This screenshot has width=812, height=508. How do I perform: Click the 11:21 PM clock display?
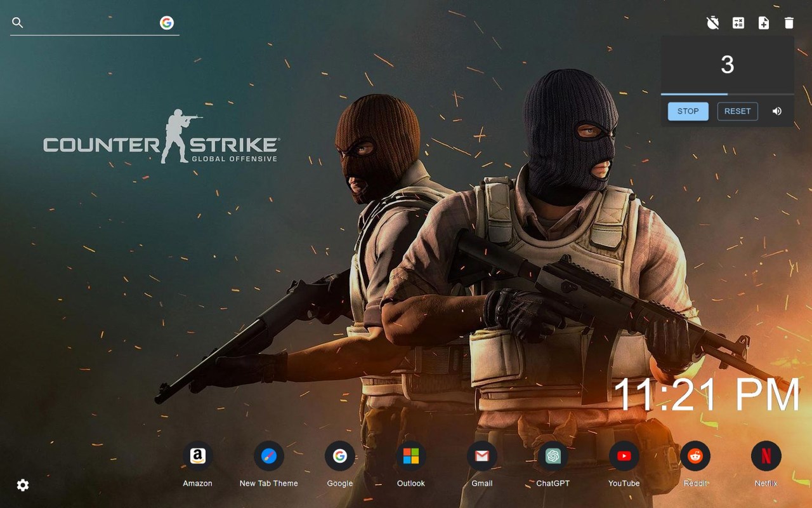pyautogui.click(x=707, y=395)
